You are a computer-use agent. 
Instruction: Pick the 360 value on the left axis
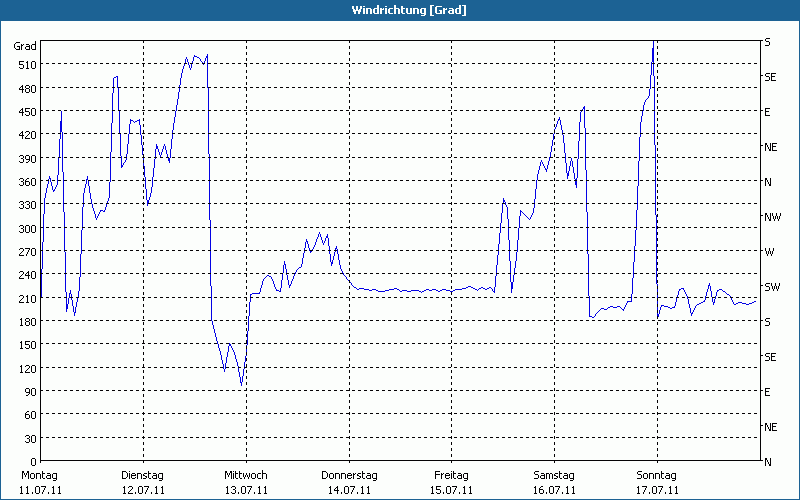point(28,182)
